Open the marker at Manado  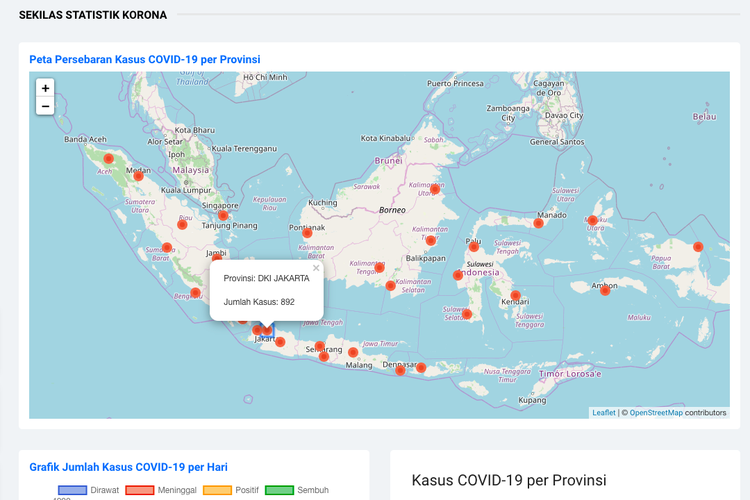pos(539,222)
